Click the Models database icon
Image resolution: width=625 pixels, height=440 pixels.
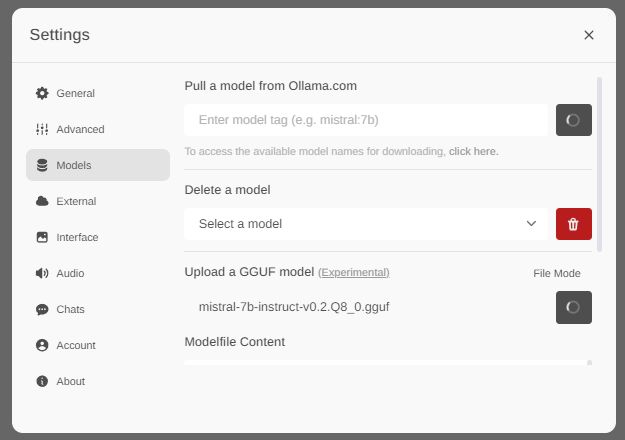[x=42, y=165]
